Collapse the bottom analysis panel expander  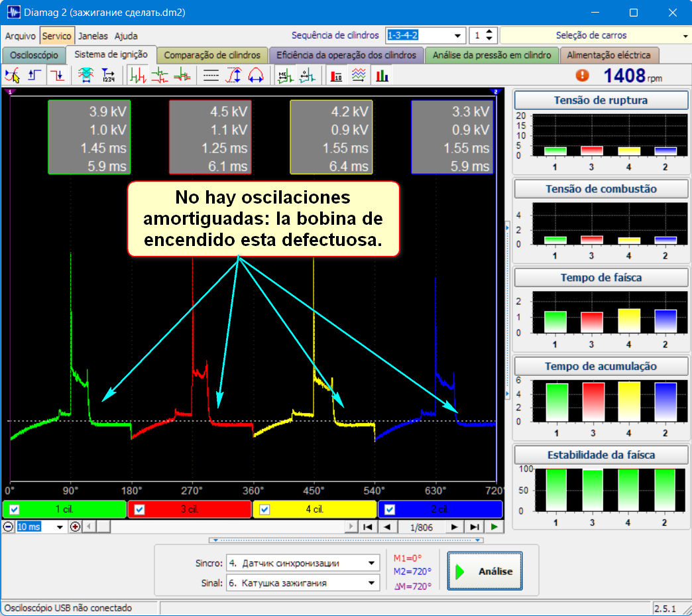tap(346, 540)
